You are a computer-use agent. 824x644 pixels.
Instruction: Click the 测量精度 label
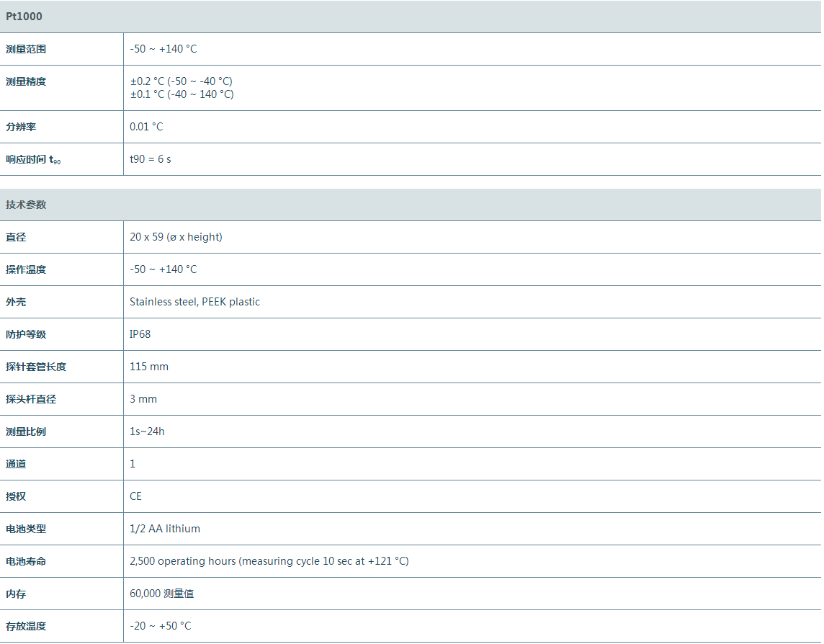click(x=26, y=81)
